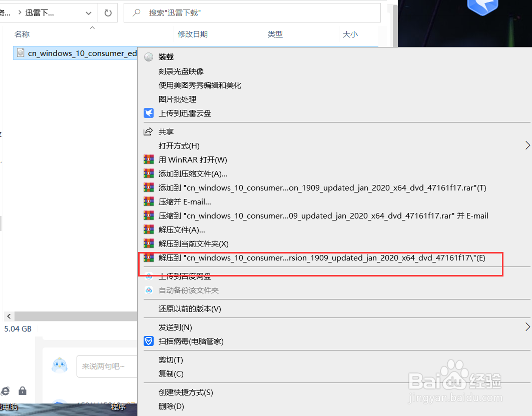Click the Xunlei bird icon beside 上传到迅雷云盘

(x=149, y=113)
